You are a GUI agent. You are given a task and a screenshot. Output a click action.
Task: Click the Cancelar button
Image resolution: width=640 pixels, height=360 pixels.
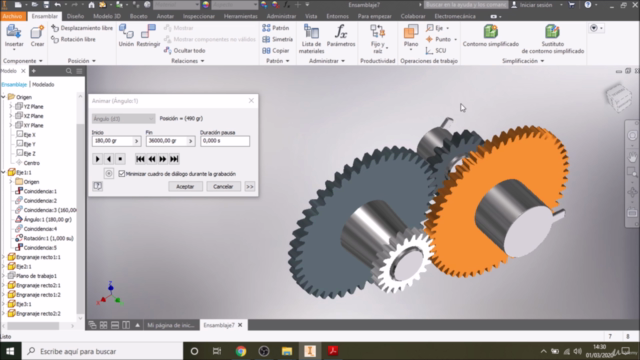click(x=223, y=187)
